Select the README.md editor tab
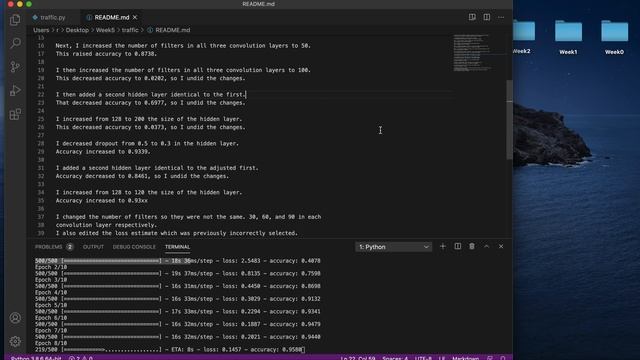Screen dimensions: 640x360 pyautogui.click(x=111, y=18)
